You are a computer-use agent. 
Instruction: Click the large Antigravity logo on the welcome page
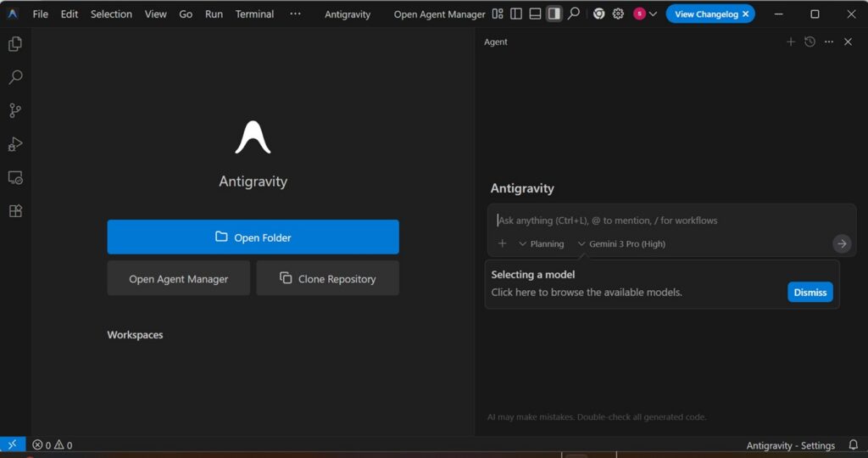point(253,137)
